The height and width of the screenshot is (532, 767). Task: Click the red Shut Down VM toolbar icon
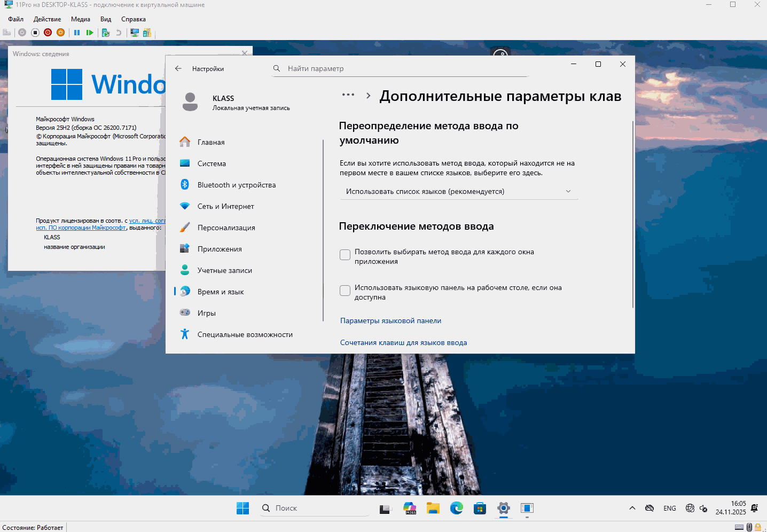pos(48,33)
